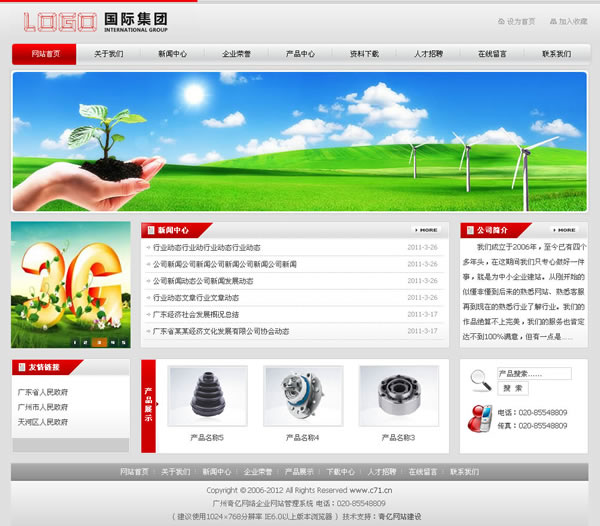Open footer link 企业荣誉

[x=258, y=472]
